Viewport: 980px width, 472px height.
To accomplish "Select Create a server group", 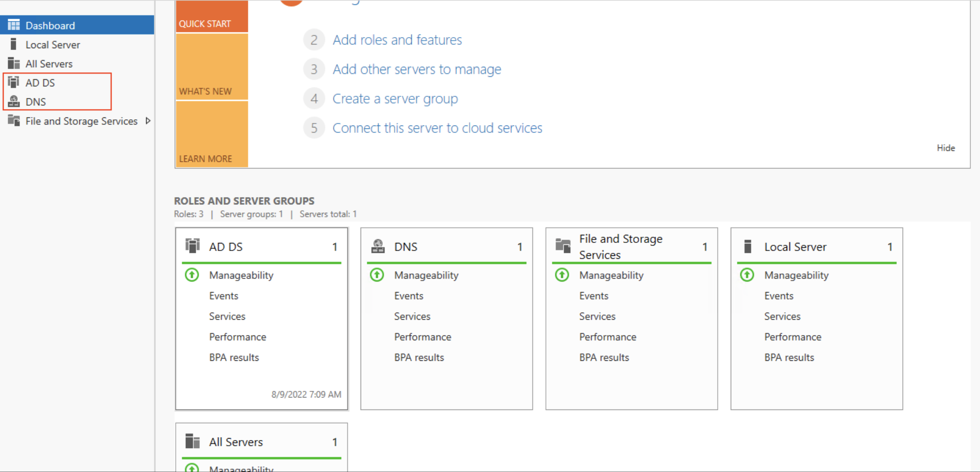I will [x=395, y=98].
